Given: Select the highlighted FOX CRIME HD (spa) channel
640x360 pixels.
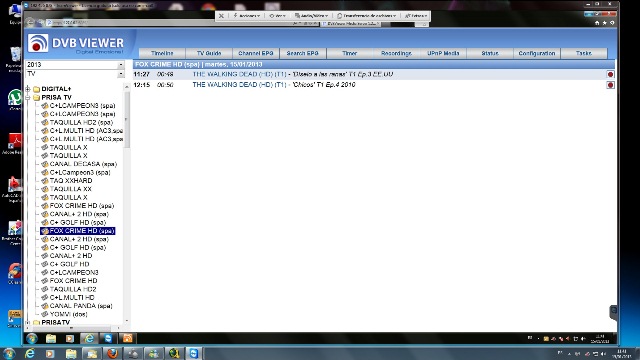Looking at the screenshot, I should click(x=78, y=231).
